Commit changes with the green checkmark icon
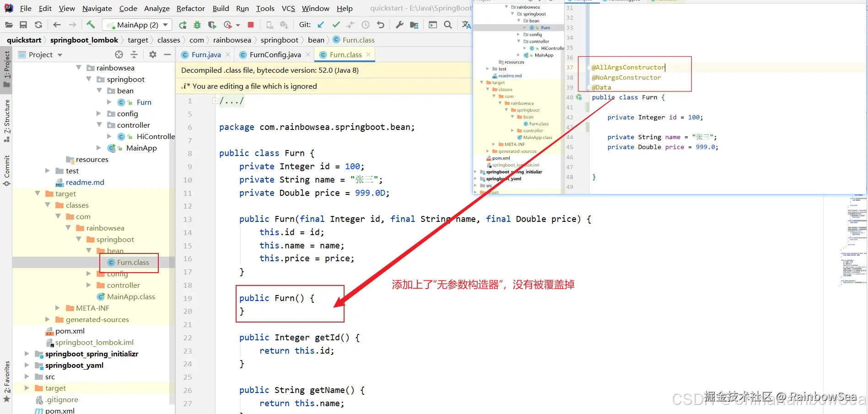 point(336,25)
